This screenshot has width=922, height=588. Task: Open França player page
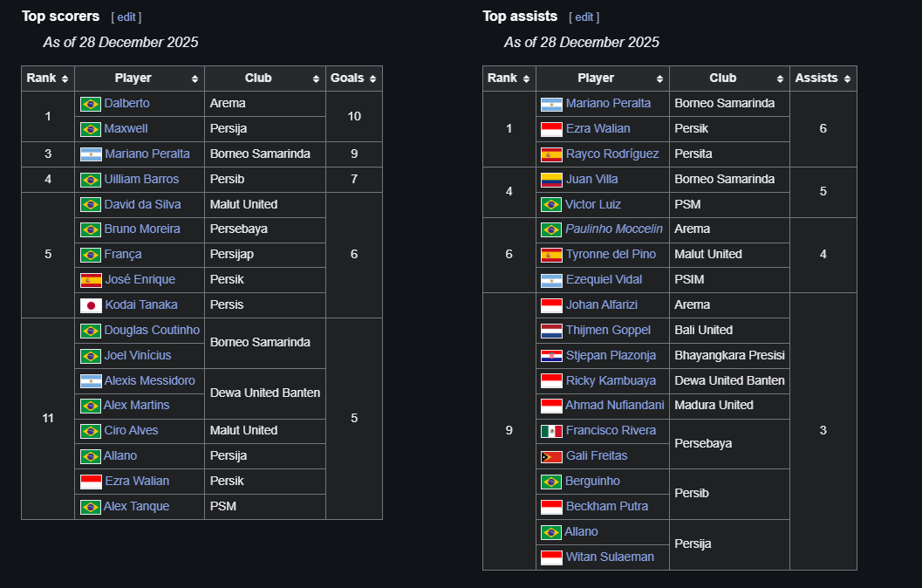pos(123,254)
